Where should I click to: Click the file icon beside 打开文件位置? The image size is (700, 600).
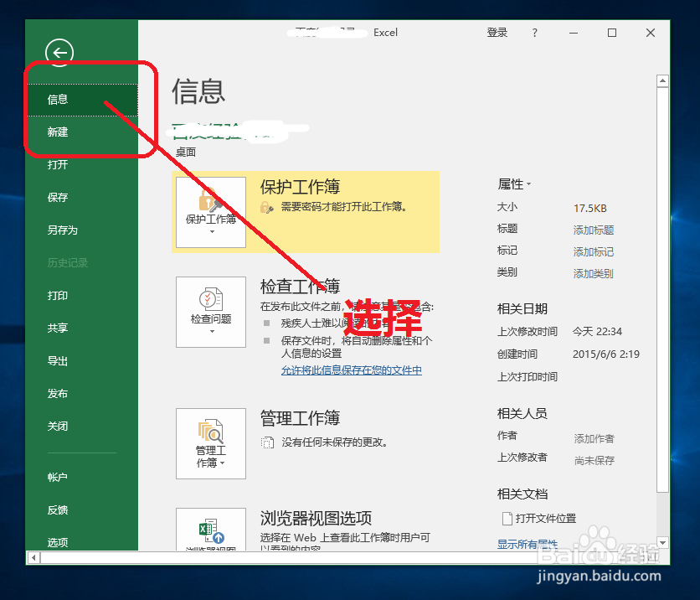507,518
